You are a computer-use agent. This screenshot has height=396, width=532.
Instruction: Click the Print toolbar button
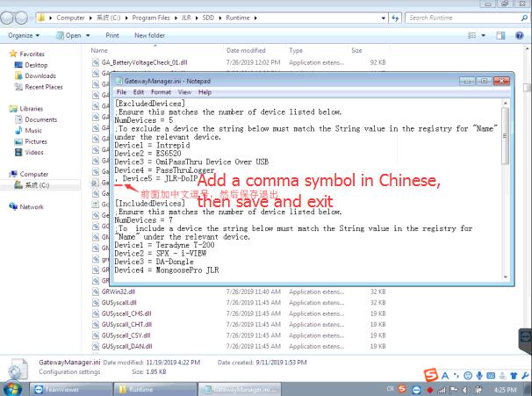click(112, 35)
